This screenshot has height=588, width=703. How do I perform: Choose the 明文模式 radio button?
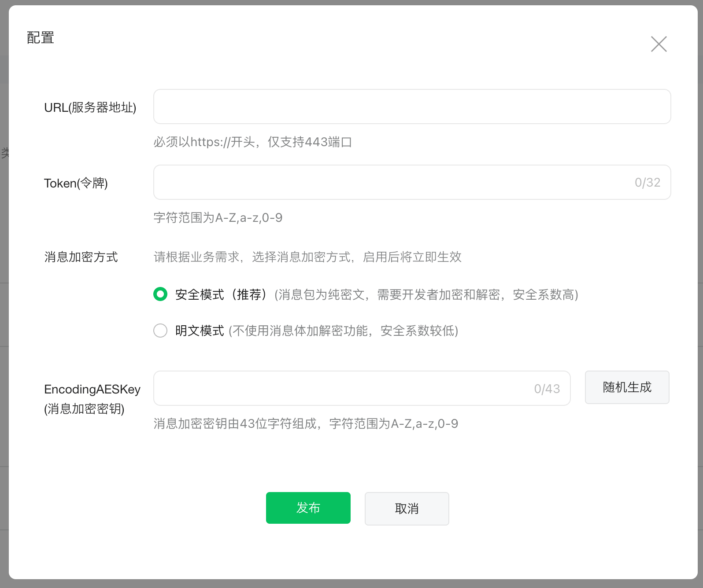point(160,331)
